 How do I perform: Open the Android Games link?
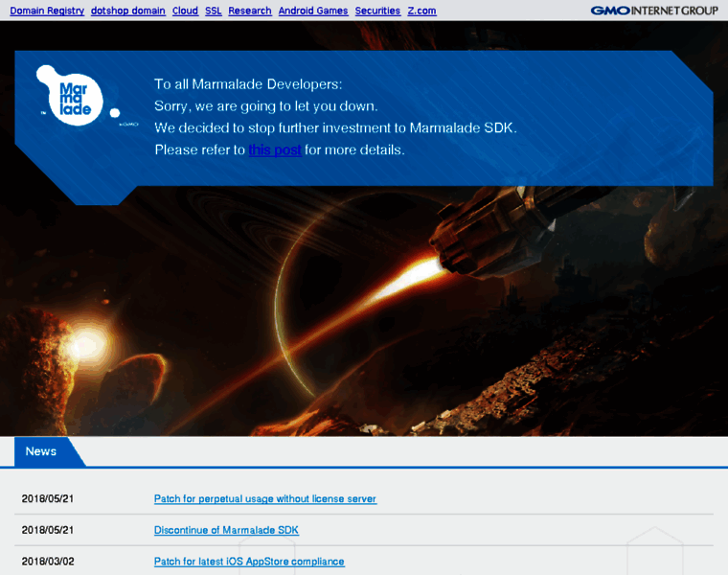click(313, 11)
